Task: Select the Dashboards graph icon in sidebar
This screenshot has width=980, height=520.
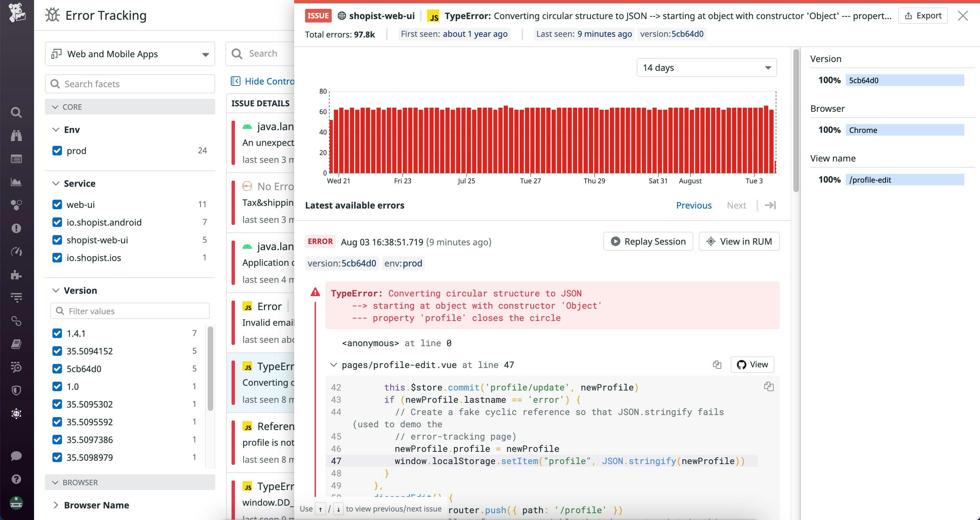Action: 16,182
